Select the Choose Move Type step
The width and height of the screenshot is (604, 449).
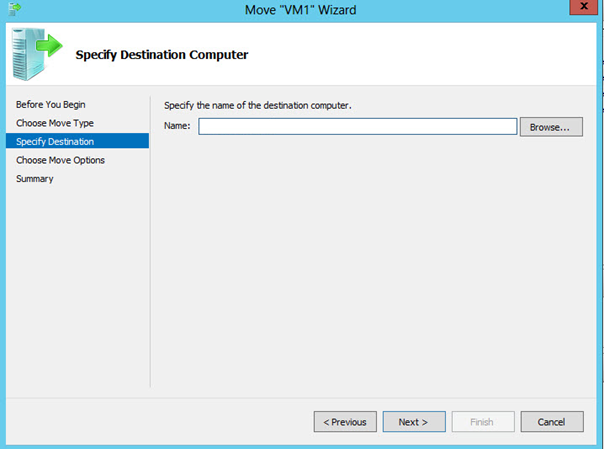55,123
